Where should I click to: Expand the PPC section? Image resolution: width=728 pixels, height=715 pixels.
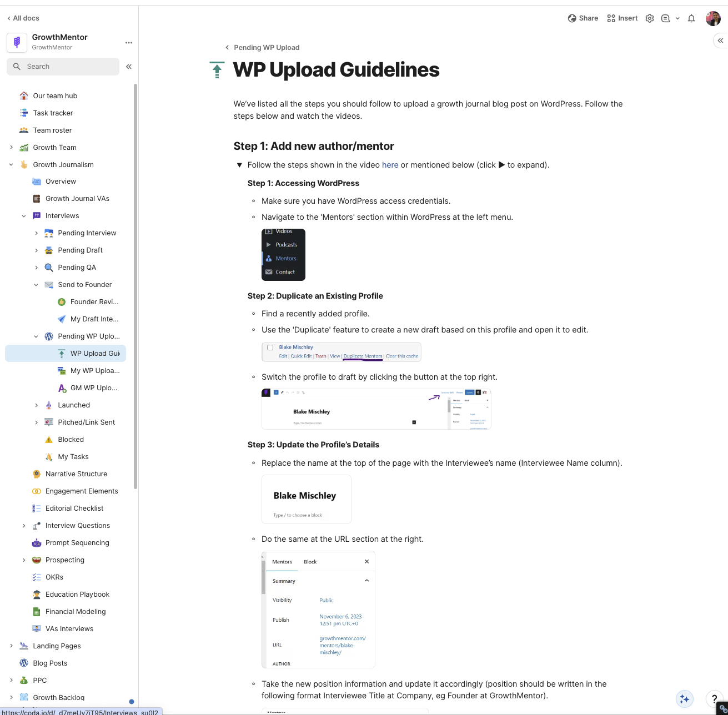(11, 681)
